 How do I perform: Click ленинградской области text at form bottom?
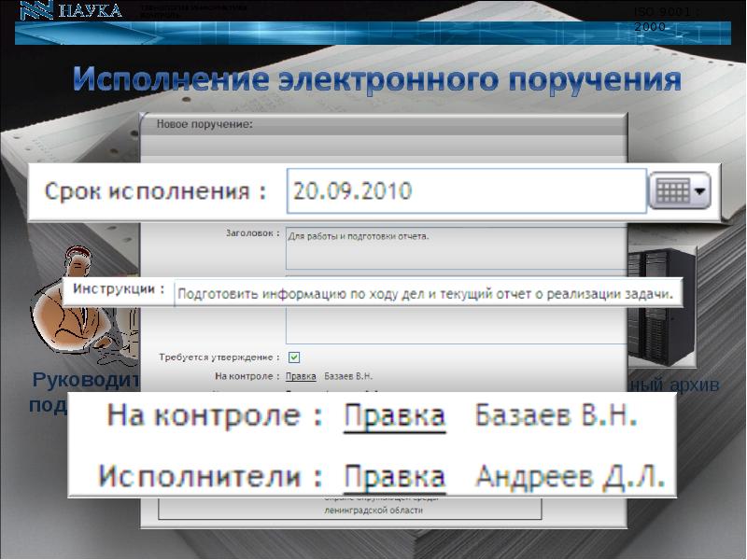373,511
